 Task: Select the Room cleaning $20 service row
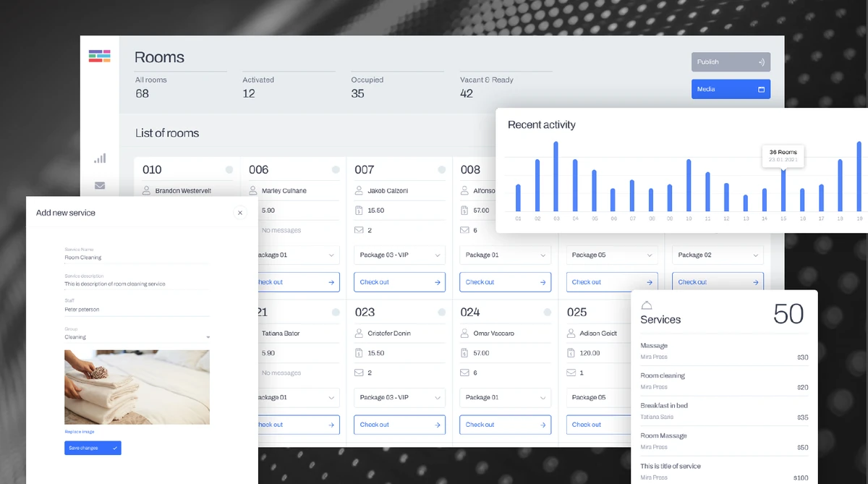coord(724,381)
